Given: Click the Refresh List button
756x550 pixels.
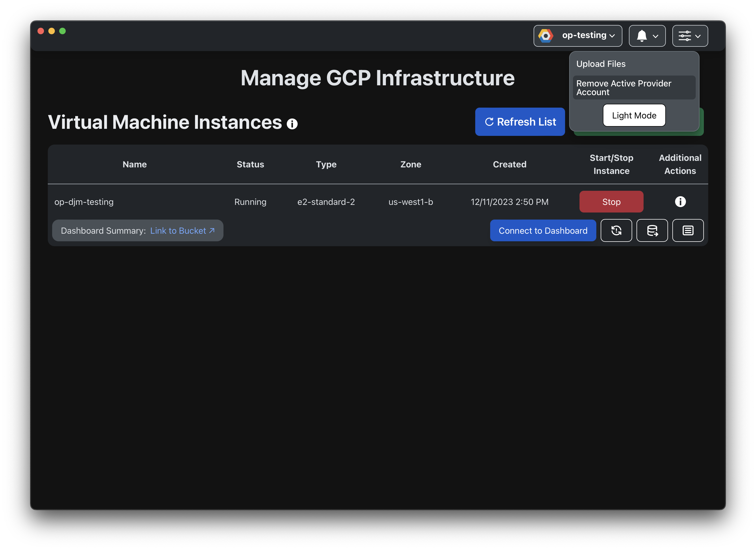Looking at the screenshot, I should [x=520, y=122].
